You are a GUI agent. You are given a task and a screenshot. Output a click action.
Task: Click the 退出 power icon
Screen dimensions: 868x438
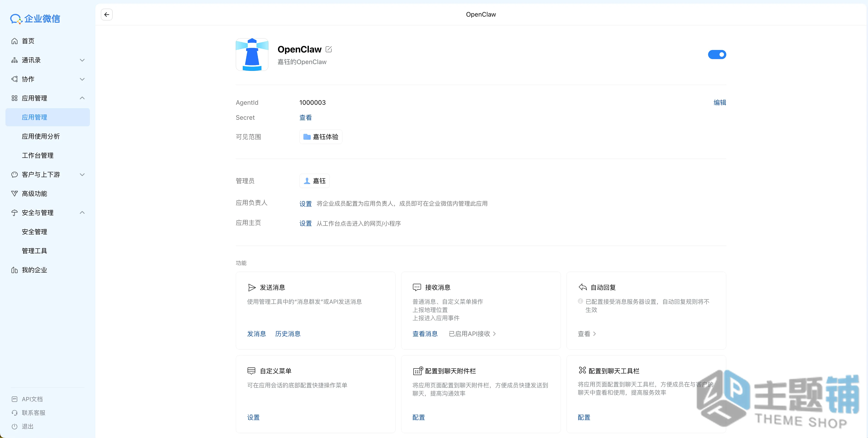coord(15,427)
